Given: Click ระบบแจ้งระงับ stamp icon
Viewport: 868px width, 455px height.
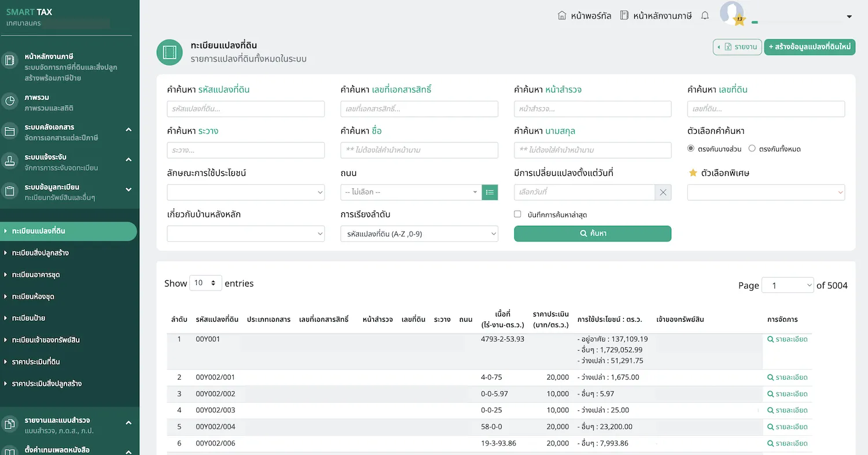Looking at the screenshot, I should pyautogui.click(x=10, y=162).
